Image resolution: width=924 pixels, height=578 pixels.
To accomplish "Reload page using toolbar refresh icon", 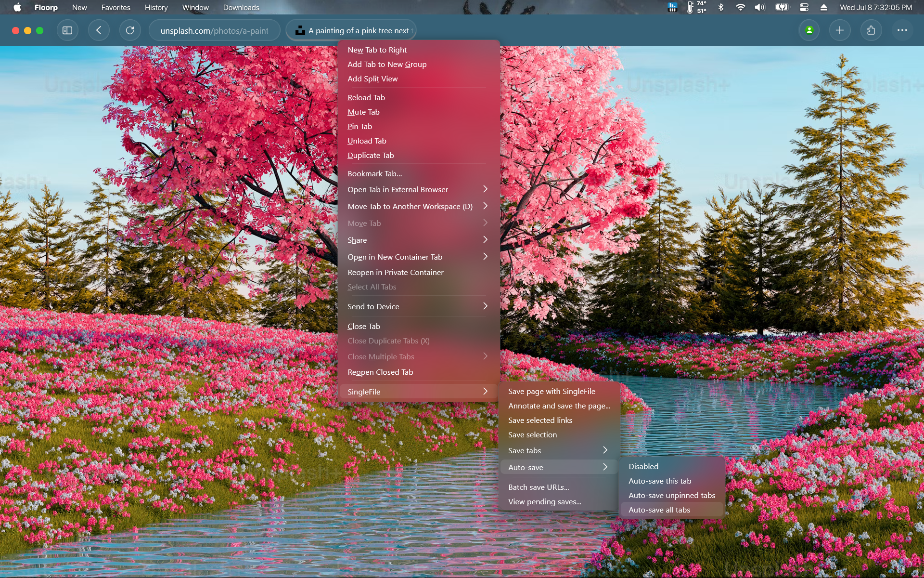I will tap(130, 30).
